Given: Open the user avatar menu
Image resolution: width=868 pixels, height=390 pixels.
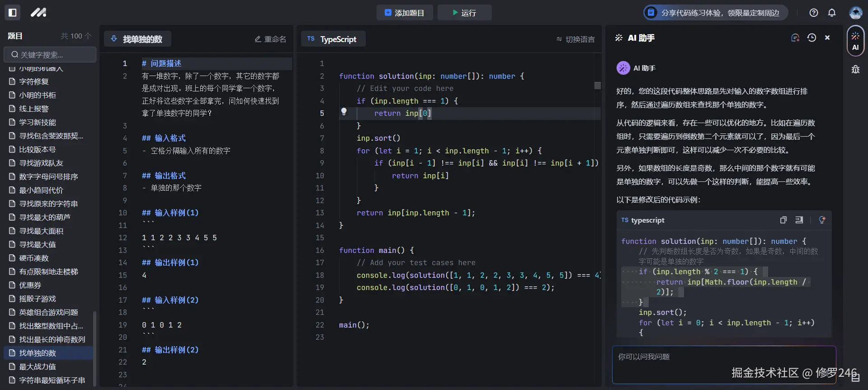Looking at the screenshot, I should (x=855, y=13).
